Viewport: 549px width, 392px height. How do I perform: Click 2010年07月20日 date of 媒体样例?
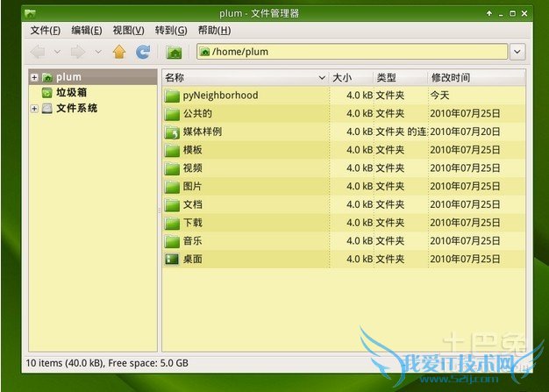(x=465, y=132)
